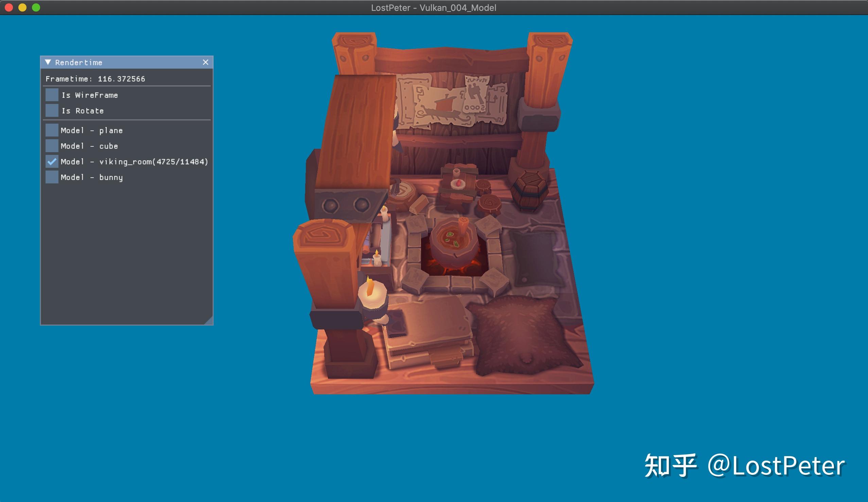Viewport: 868px width, 502px height.
Task: Check the Model - plane checkbox
Action: (51, 130)
